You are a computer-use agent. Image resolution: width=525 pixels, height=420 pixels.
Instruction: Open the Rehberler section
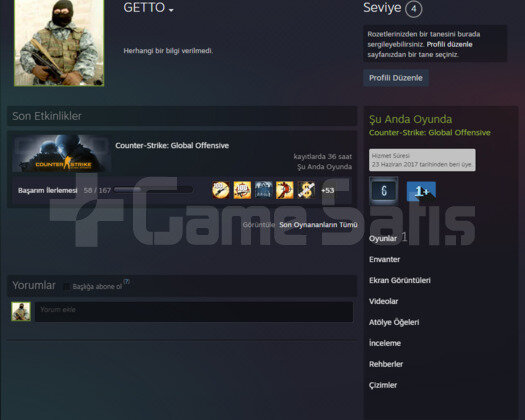(386, 364)
